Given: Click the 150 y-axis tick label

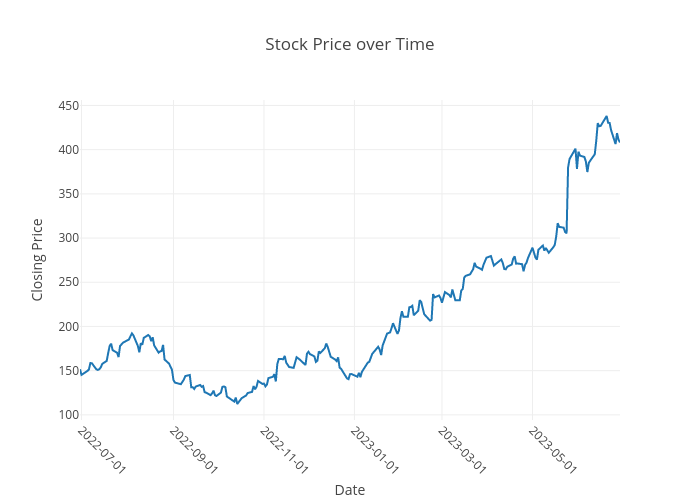Looking at the screenshot, I should (67, 371).
